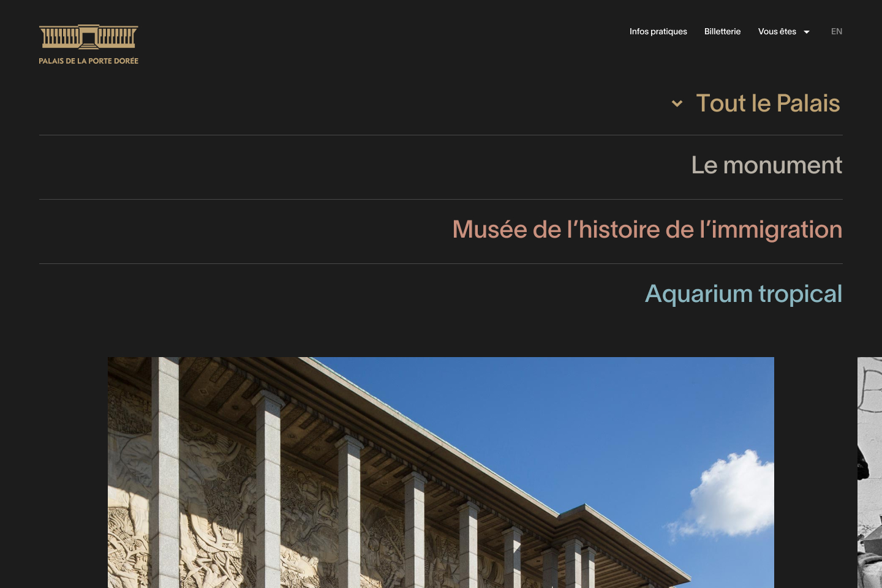The width and height of the screenshot is (882, 588).
Task: Expand the Vous êtes dropdown
Action: click(783, 31)
